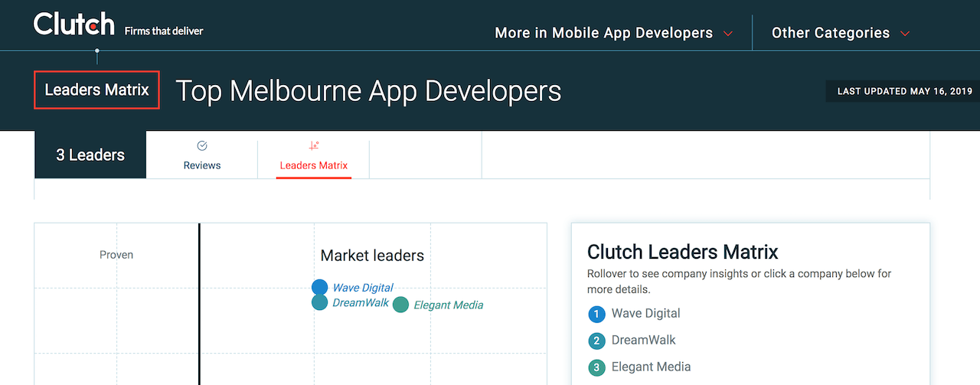Image resolution: width=980 pixels, height=385 pixels.
Task: Click the Market leaders quadrant label
Action: point(372,256)
